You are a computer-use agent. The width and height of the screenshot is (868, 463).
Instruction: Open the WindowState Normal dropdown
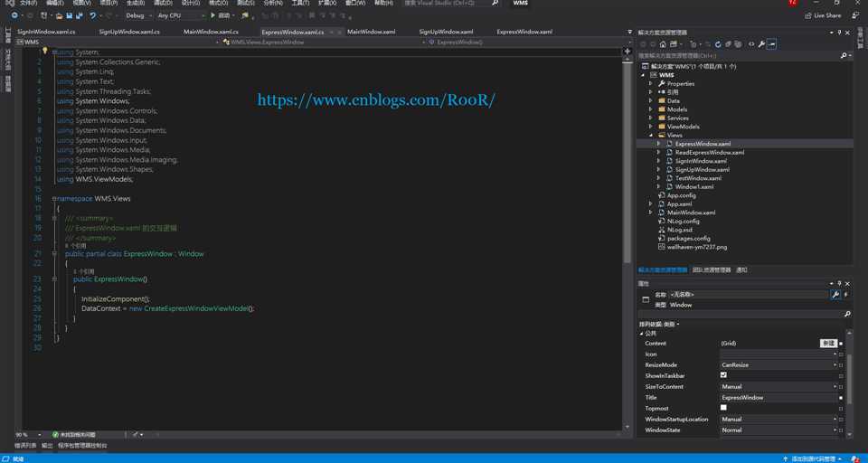tap(778, 430)
